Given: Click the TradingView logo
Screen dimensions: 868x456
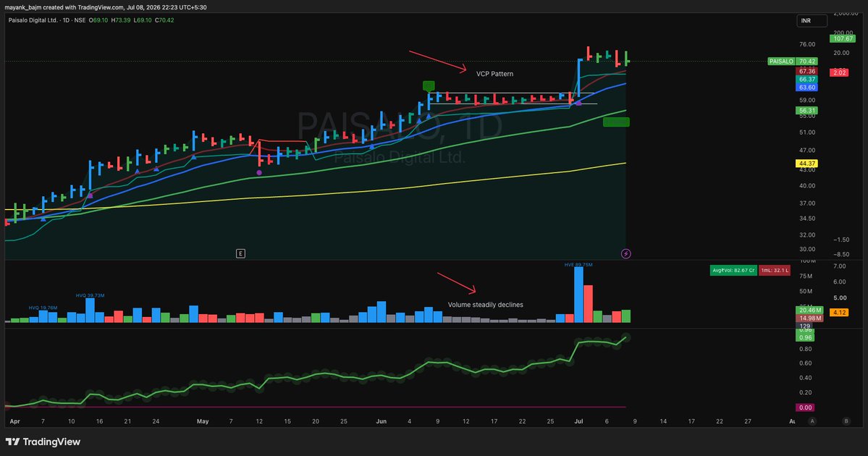Looking at the screenshot, I should pos(43,442).
